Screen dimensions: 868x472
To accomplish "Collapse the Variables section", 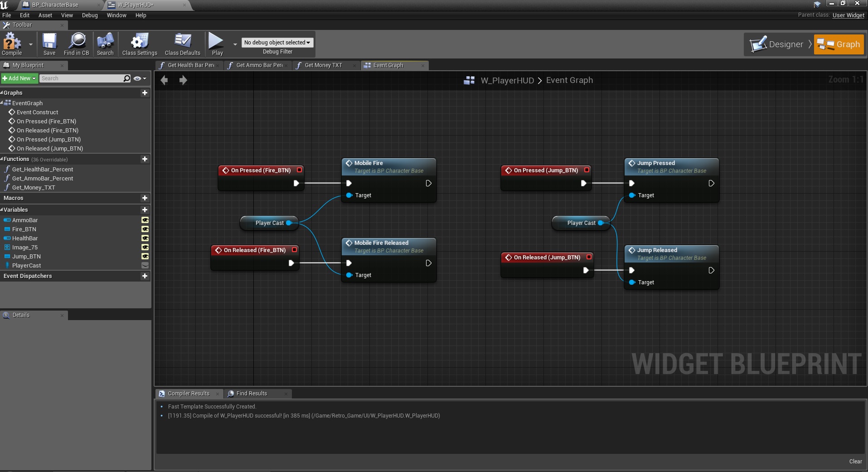I will coord(2,210).
